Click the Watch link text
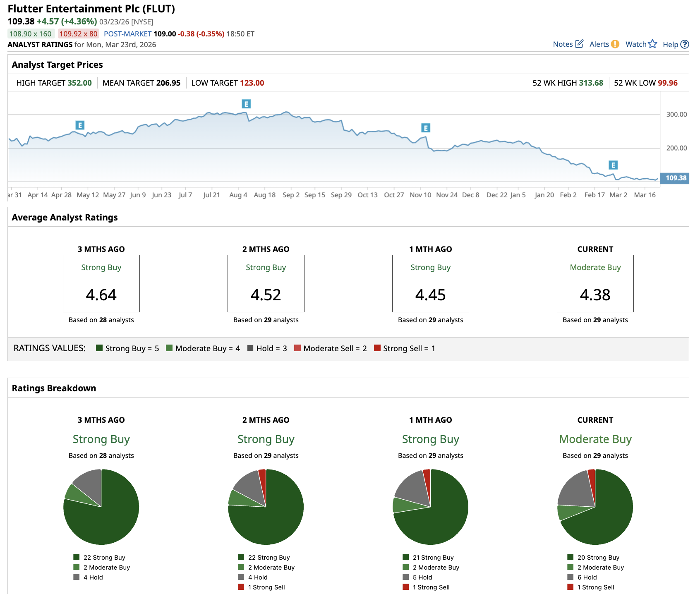This screenshot has height=594, width=700. [636, 44]
